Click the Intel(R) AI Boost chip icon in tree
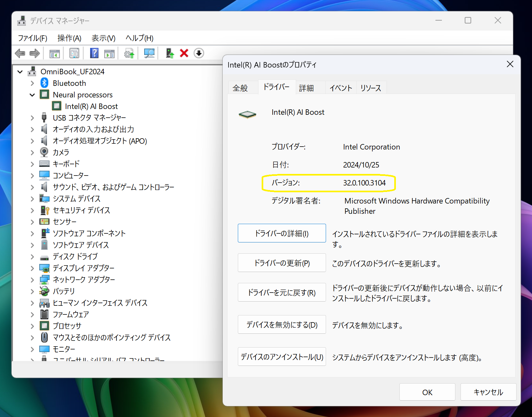 coord(57,106)
